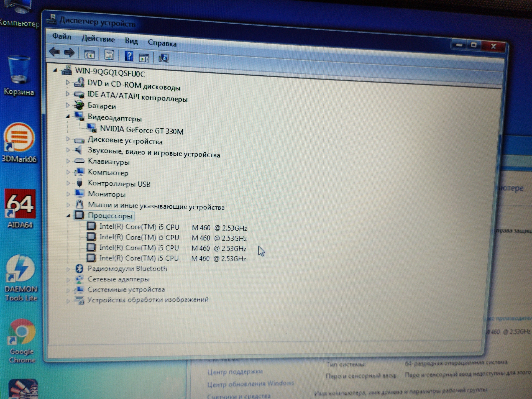Expand Звуковые, видео и игровые устройства
The image size is (532, 399).
click(x=68, y=150)
